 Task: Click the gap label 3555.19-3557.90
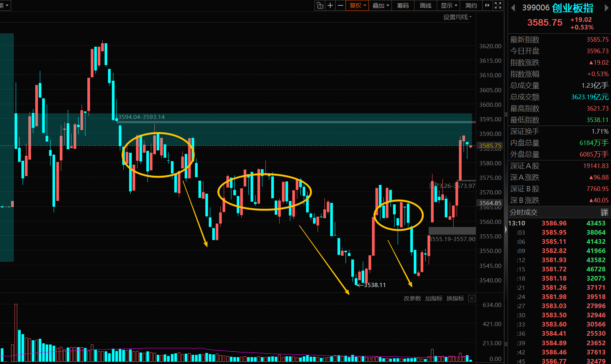click(x=452, y=239)
